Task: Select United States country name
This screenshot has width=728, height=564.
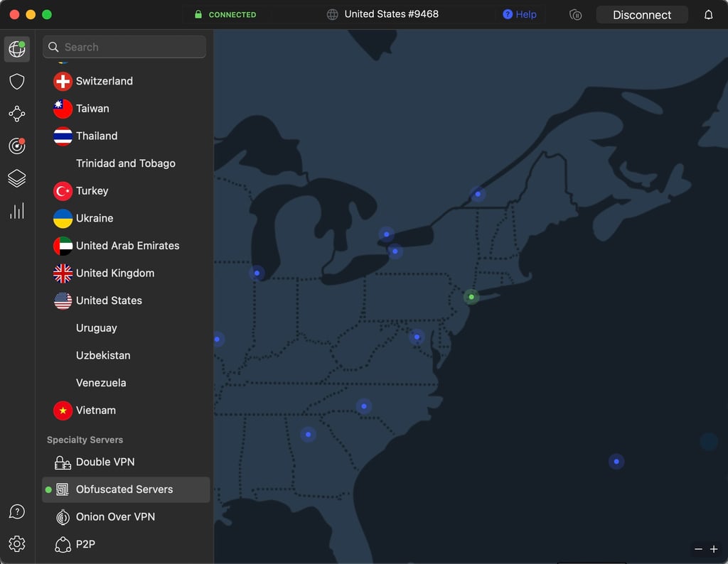Action: pyautogui.click(x=109, y=300)
